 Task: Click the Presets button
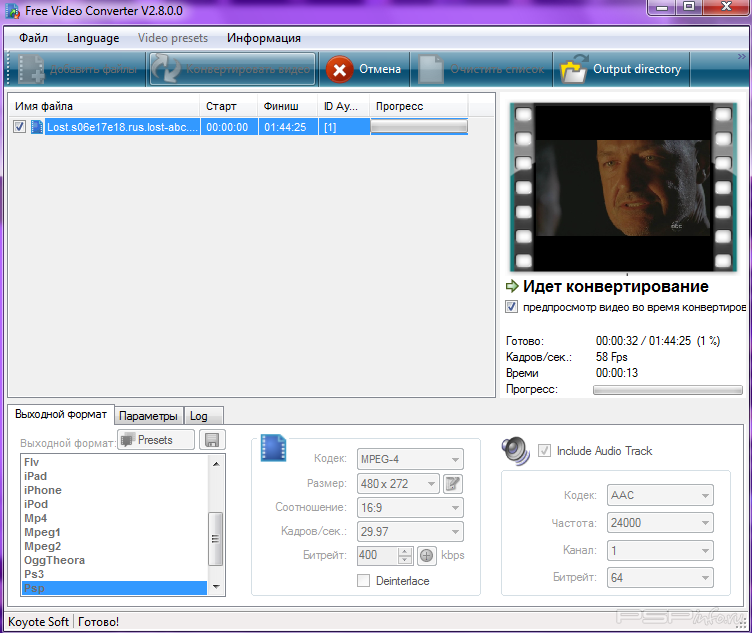[155, 440]
